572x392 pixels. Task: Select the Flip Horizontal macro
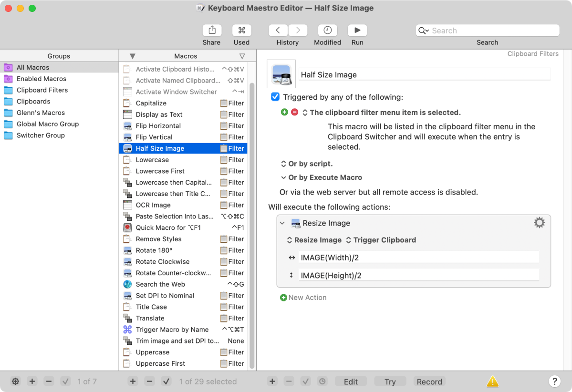pyautogui.click(x=184, y=126)
